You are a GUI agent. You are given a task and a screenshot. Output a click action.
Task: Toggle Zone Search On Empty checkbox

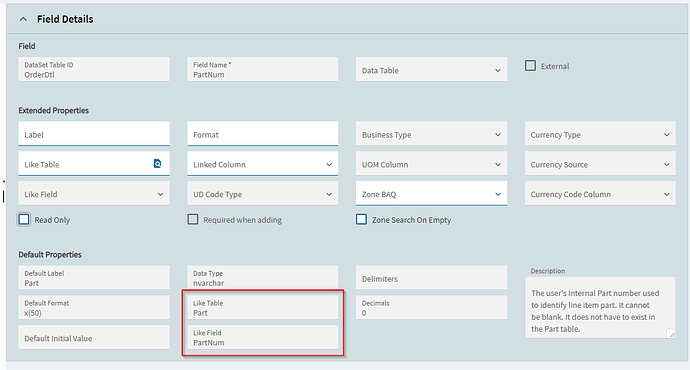pos(361,219)
